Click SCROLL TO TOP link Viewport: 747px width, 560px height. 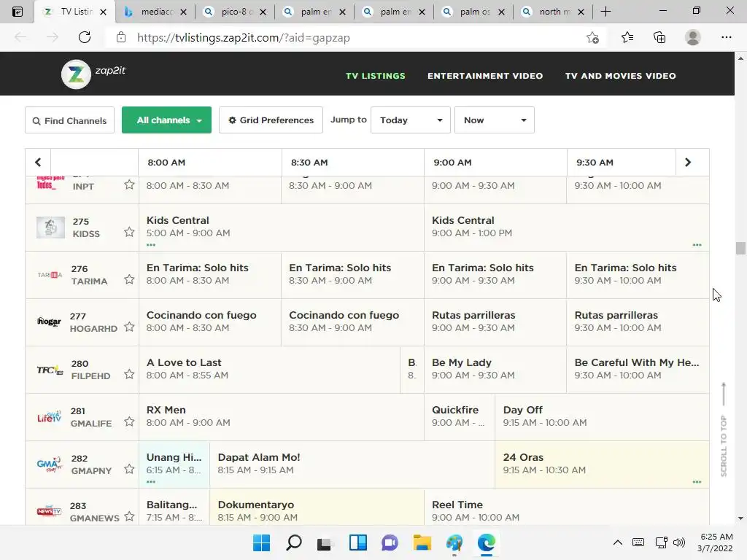(724, 429)
